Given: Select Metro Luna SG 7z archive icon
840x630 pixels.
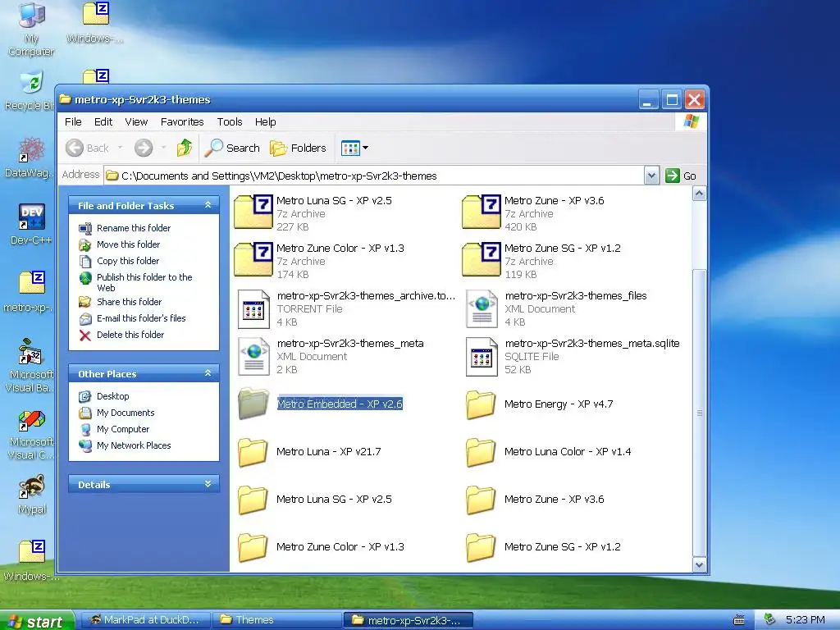Looking at the screenshot, I should click(253, 212).
